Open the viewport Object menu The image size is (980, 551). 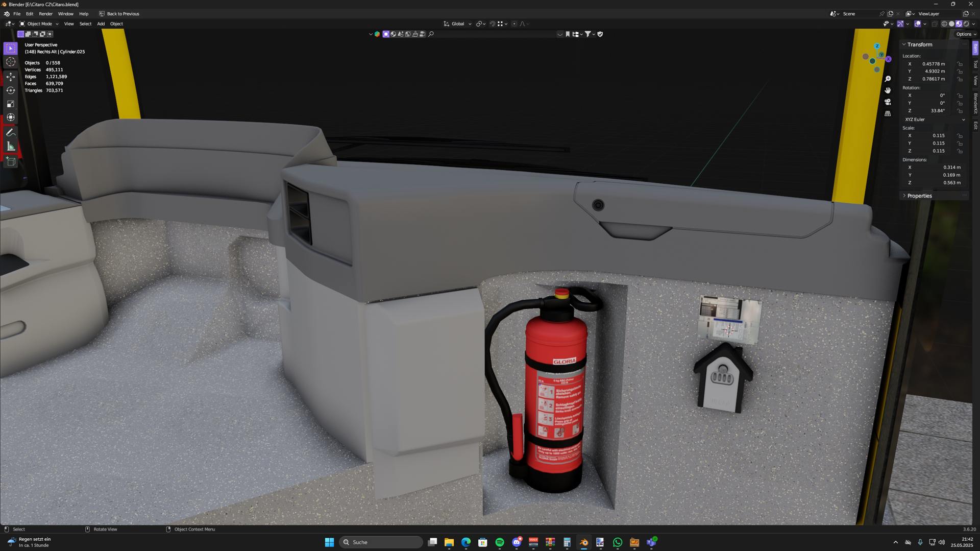coord(117,24)
